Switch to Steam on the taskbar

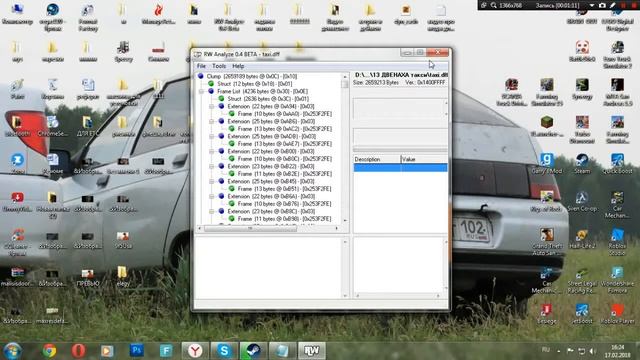[x=253, y=351]
